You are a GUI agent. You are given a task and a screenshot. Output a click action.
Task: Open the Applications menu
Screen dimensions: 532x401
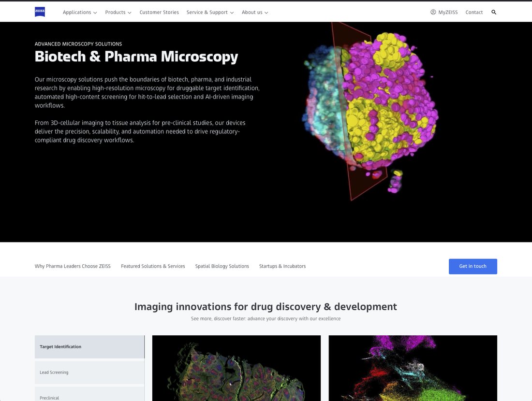tap(80, 12)
